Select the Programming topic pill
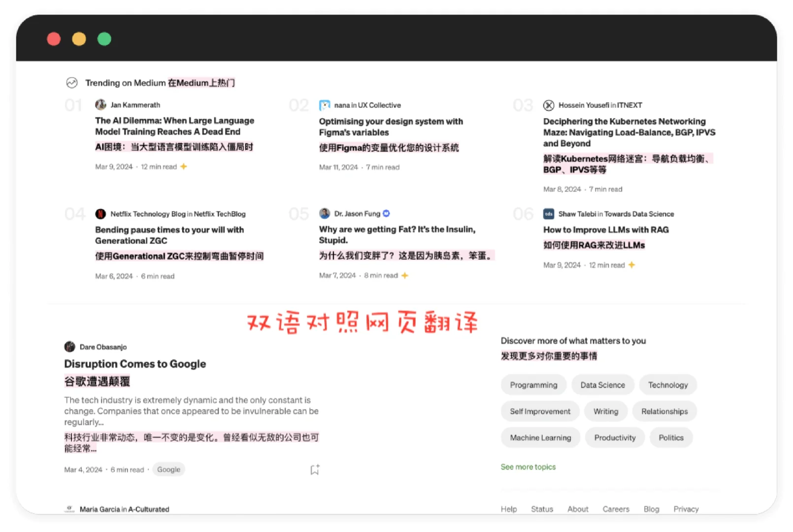The height and width of the screenshot is (532, 793). pyautogui.click(x=533, y=385)
